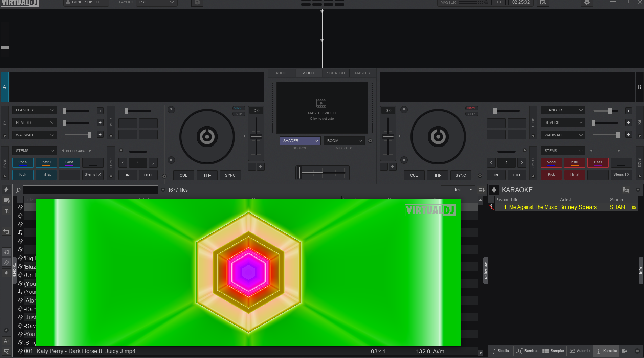Click the sideview options icon next to Karaoke tab
Image resolution: width=644 pixels, height=358 pixels.
tap(625, 351)
